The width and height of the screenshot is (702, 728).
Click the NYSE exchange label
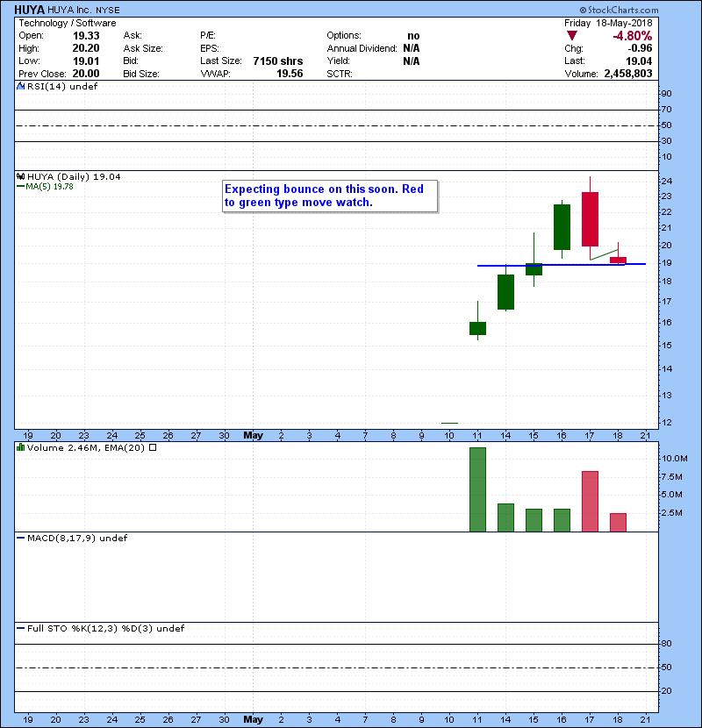coord(108,11)
